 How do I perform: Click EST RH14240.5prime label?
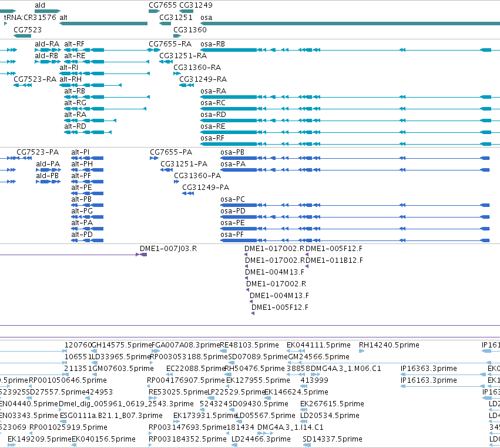point(389,345)
